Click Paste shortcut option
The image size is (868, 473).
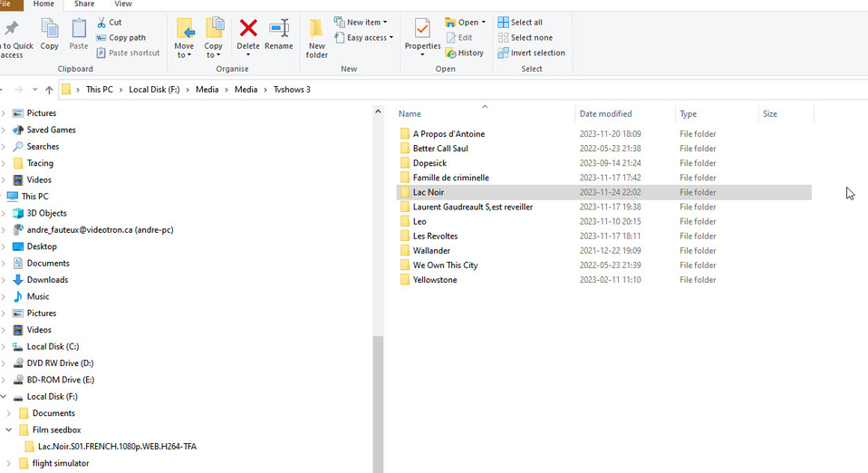point(128,53)
